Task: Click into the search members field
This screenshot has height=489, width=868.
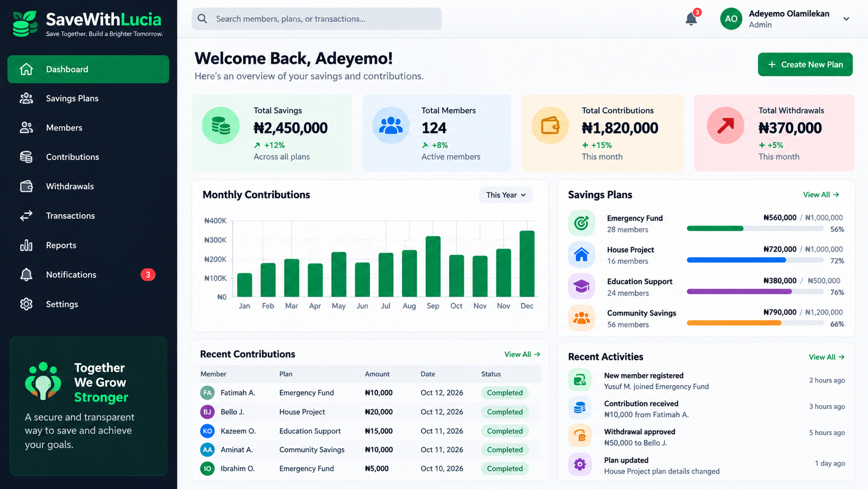Action: point(317,19)
